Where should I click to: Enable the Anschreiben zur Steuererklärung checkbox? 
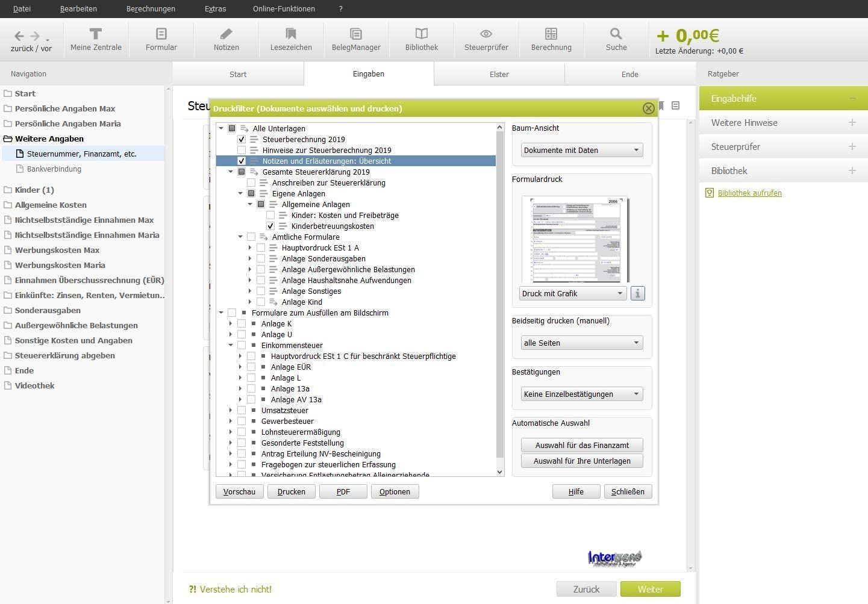click(251, 182)
